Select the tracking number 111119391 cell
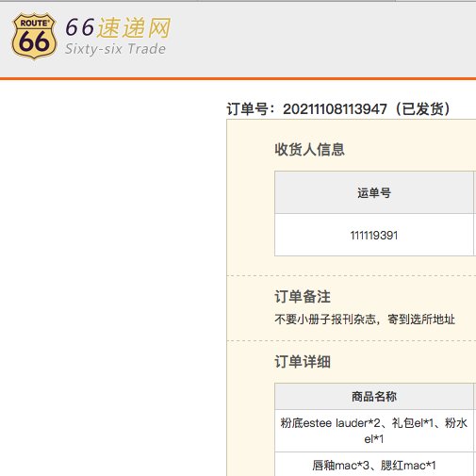This screenshot has width=476, height=476. coord(374,235)
